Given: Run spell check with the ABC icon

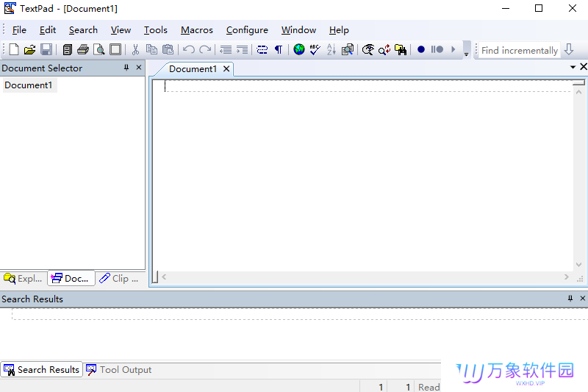Looking at the screenshot, I should (315, 49).
